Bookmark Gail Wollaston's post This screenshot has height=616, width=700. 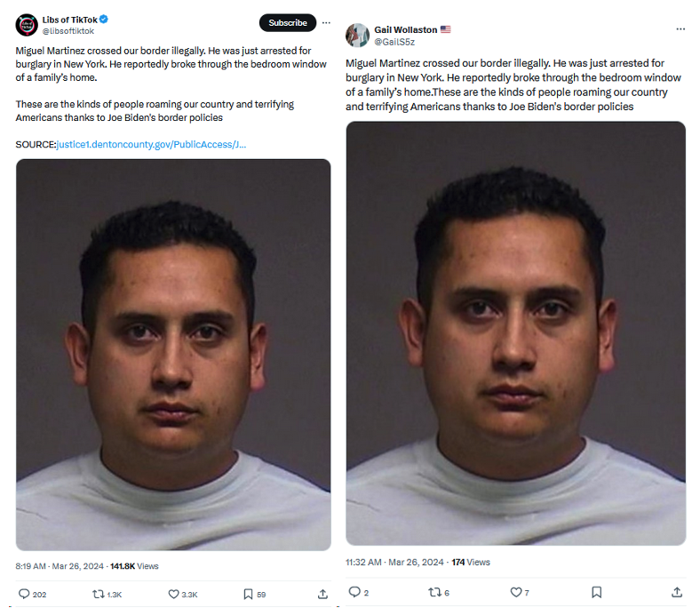(596, 592)
